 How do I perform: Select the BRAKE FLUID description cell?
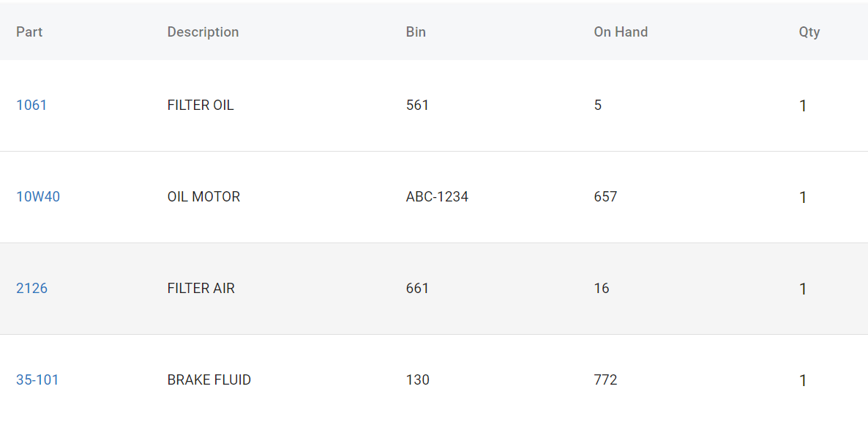coord(209,380)
